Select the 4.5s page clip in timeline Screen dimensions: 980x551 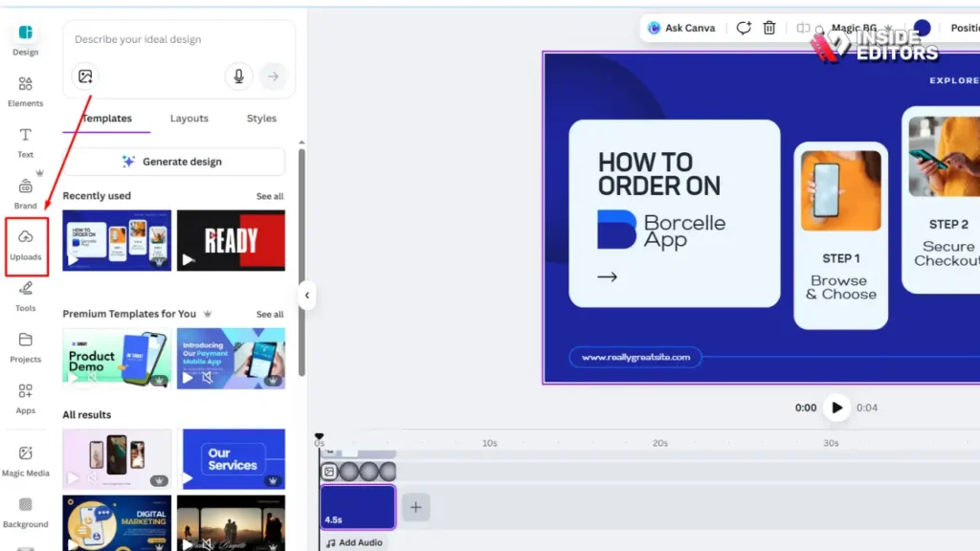(x=358, y=507)
